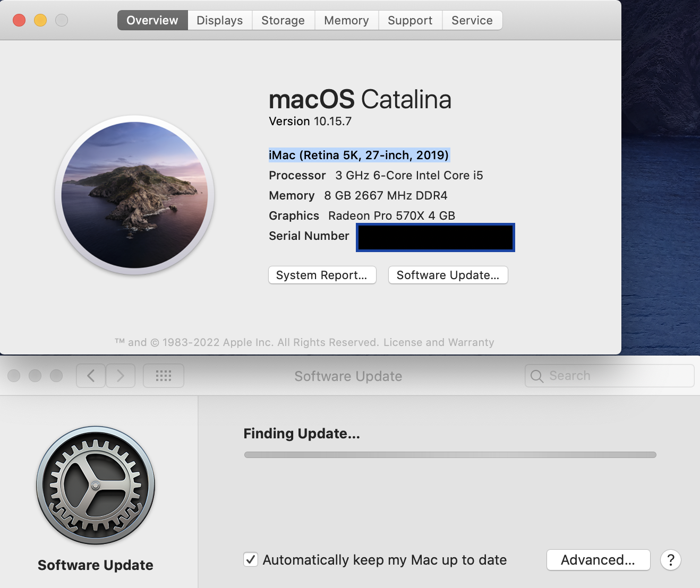Go back in System Preferences
700x588 pixels.
[x=91, y=376]
